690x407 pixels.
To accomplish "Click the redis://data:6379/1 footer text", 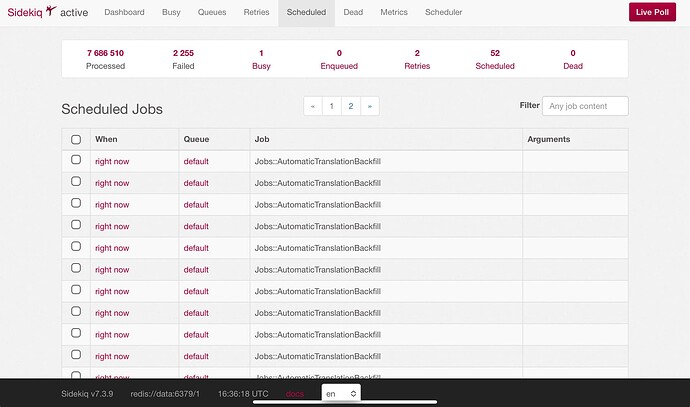I will [165, 394].
